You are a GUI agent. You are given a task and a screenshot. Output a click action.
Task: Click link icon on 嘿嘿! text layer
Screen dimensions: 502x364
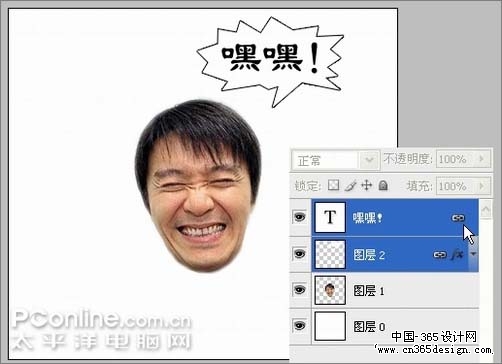[x=458, y=218]
